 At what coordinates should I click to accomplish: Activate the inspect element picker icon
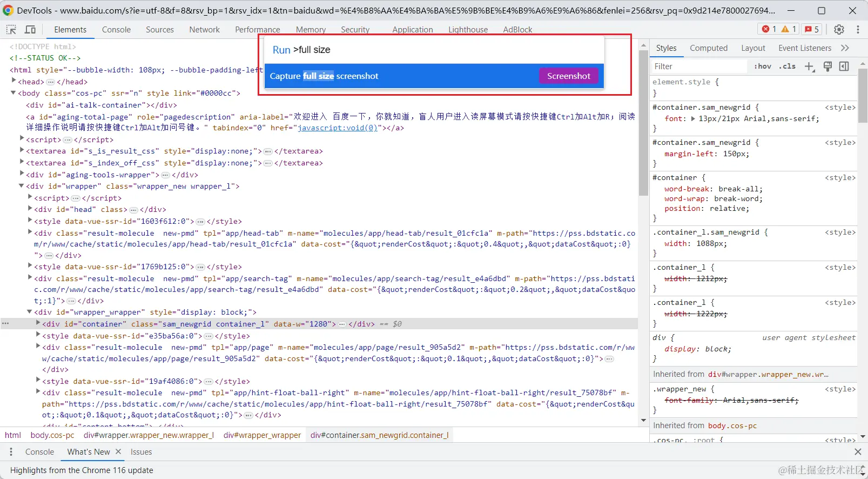pos(11,30)
